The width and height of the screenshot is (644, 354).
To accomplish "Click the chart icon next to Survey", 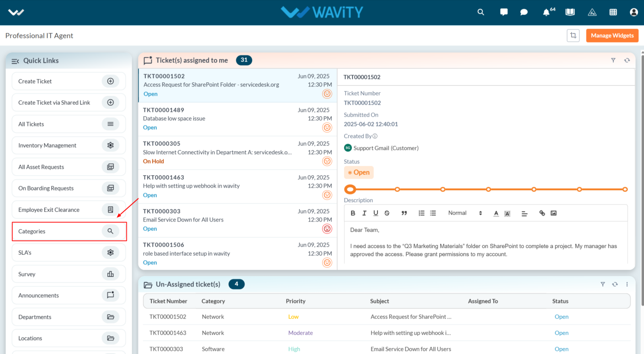I will pyautogui.click(x=110, y=274).
